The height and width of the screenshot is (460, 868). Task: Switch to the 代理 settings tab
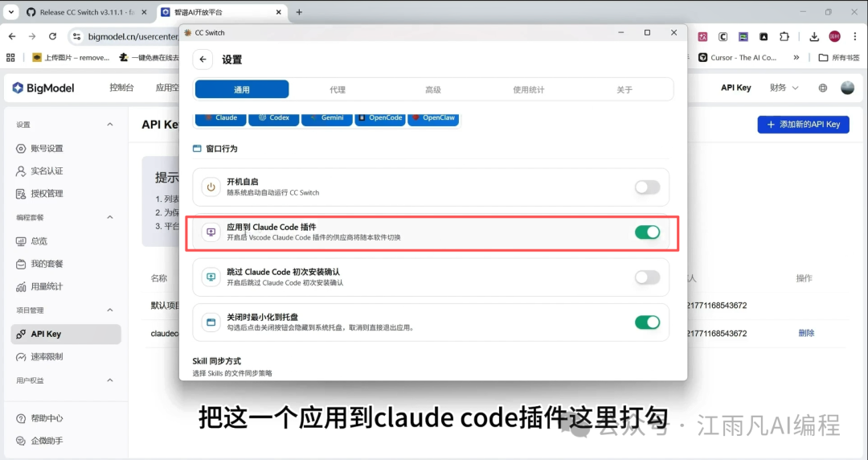(337, 89)
